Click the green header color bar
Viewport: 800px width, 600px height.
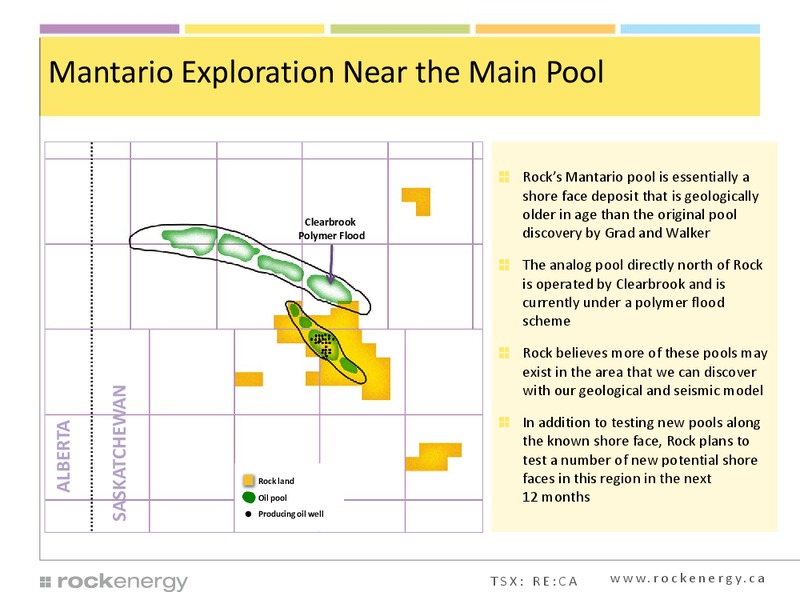(x=400, y=29)
